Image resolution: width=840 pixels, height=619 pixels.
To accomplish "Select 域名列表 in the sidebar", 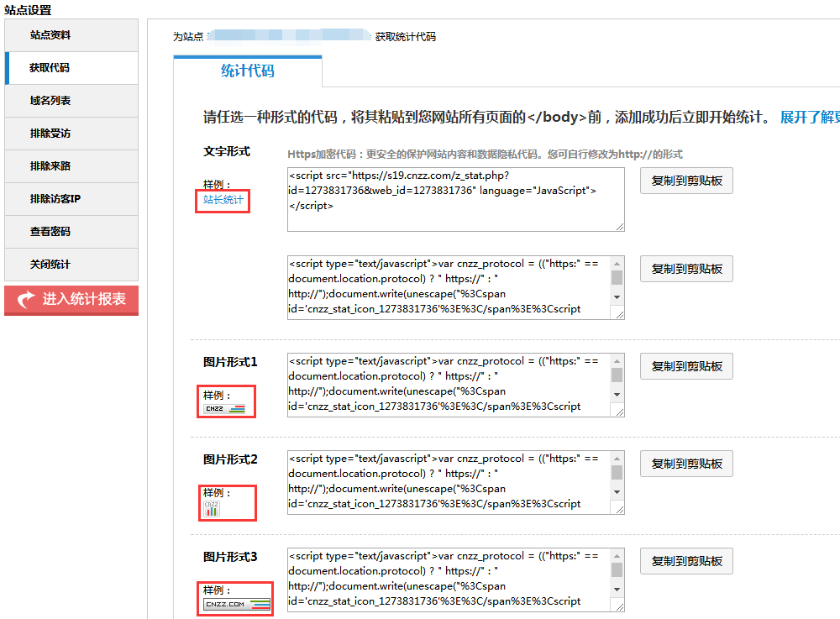I will click(x=50, y=101).
